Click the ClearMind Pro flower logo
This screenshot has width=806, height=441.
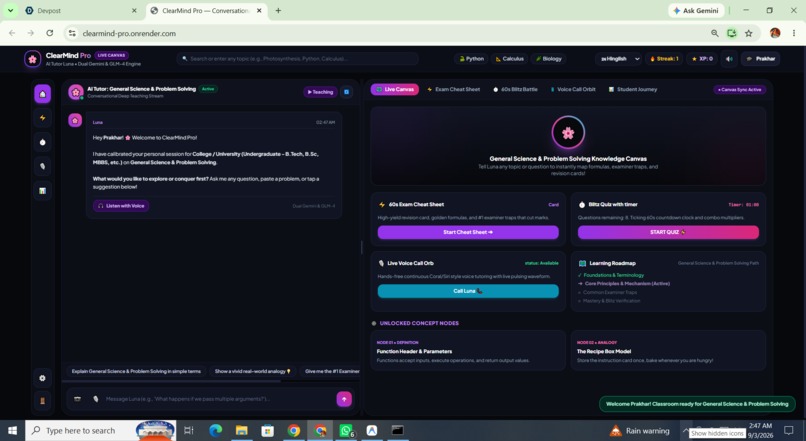pos(32,59)
